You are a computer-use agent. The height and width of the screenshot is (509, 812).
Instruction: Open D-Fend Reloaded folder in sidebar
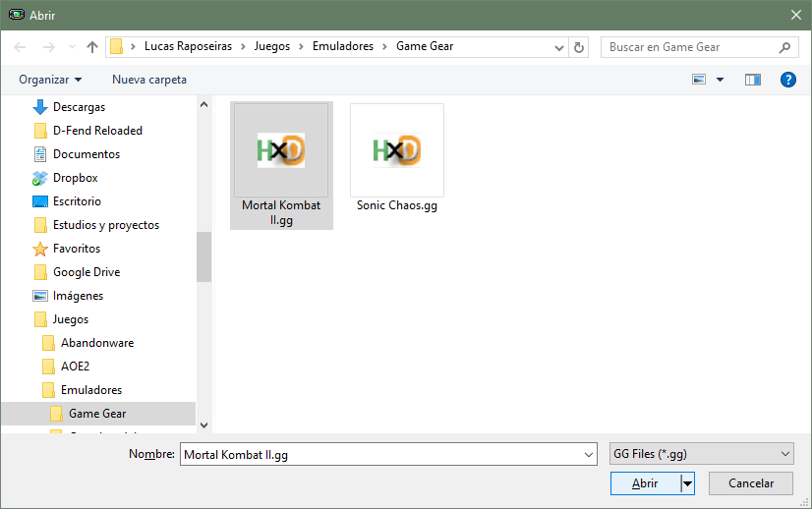tap(98, 131)
